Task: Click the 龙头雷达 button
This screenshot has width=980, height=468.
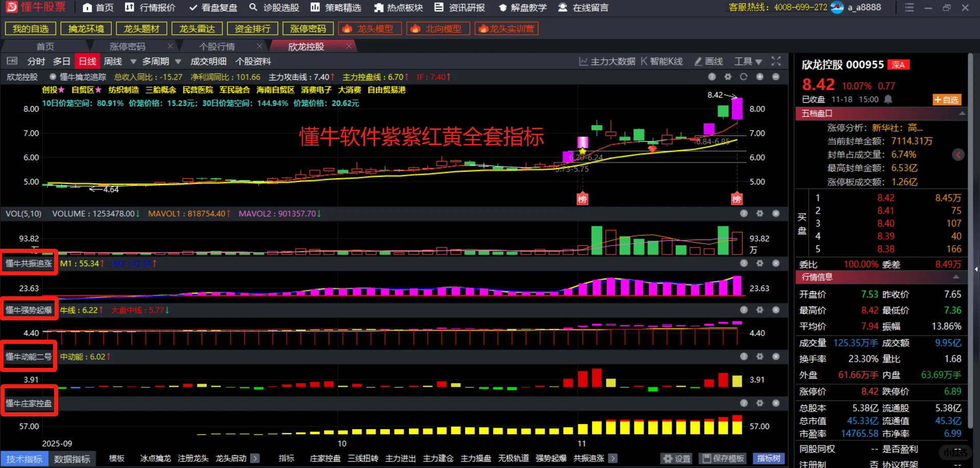Action: pyautogui.click(x=197, y=29)
